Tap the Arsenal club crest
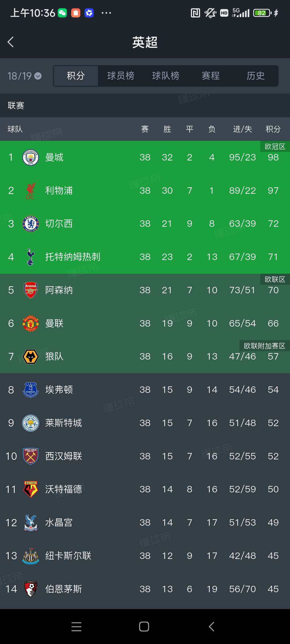Screen dimensions: 290x644 31,290
